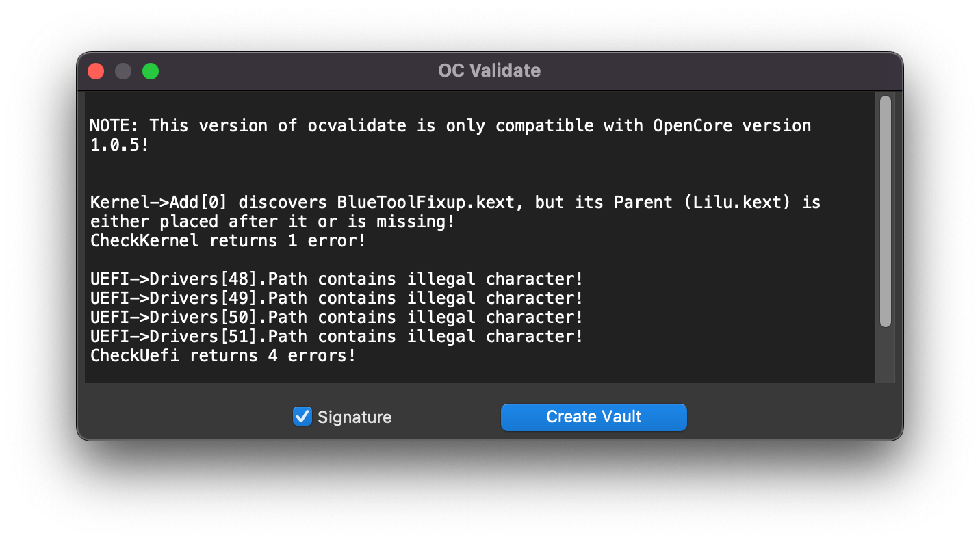Image resolution: width=980 pixels, height=542 pixels.
Task: Close the OC Validate window
Action: pos(96,71)
